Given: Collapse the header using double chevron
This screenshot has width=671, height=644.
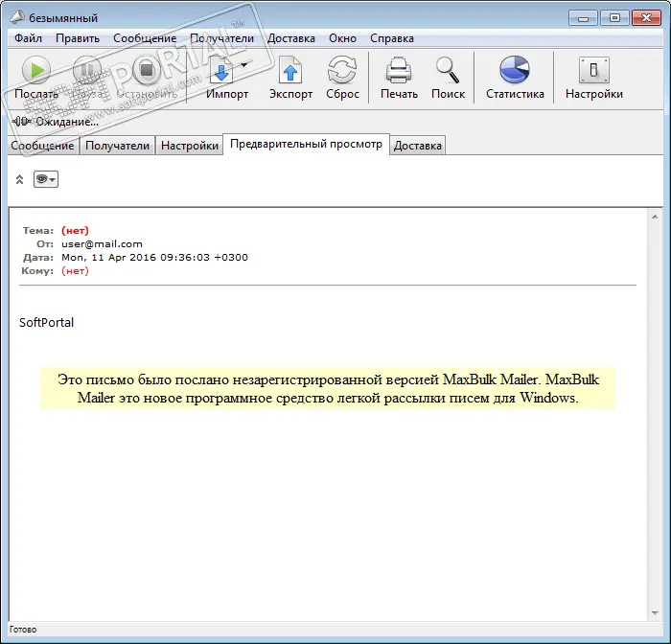Looking at the screenshot, I should tap(19, 179).
